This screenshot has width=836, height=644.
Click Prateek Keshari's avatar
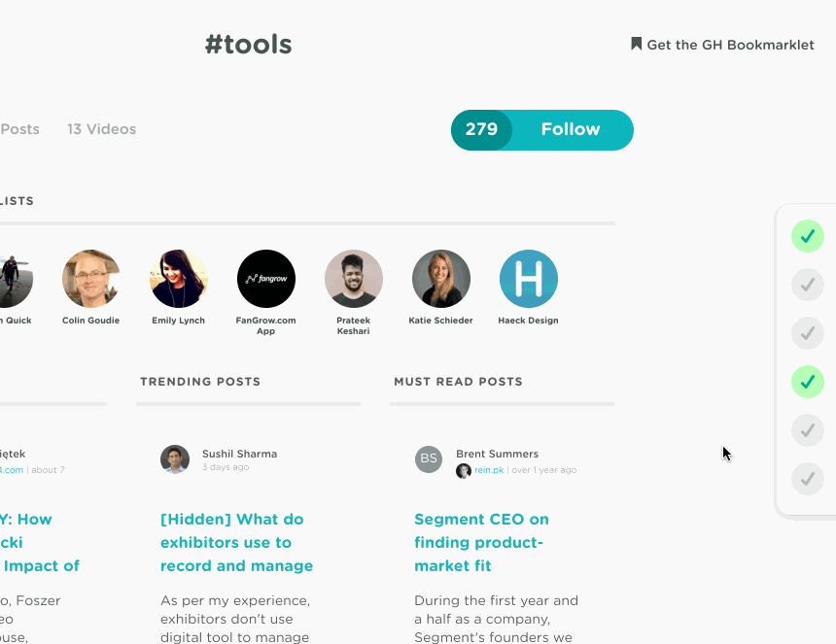[x=353, y=279]
